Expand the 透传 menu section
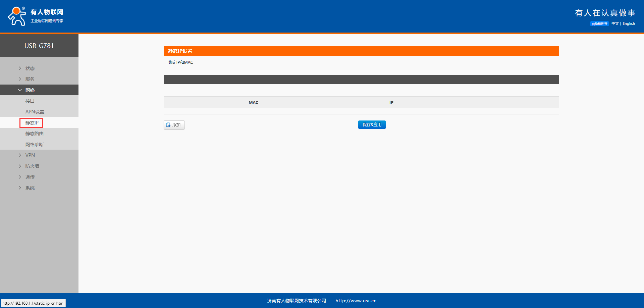The width and height of the screenshot is (644, 308). click(x=30, y=177)
